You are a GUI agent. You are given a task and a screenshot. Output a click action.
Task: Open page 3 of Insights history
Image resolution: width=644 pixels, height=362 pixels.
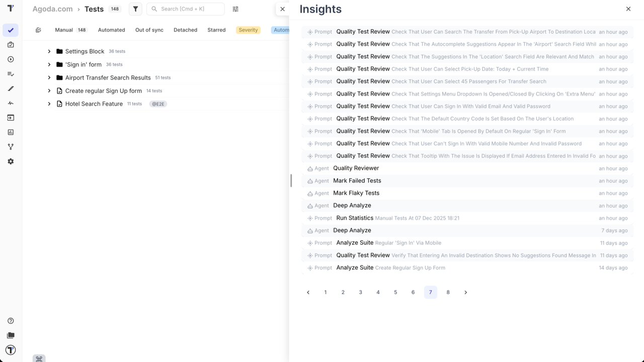coord(360,292)
